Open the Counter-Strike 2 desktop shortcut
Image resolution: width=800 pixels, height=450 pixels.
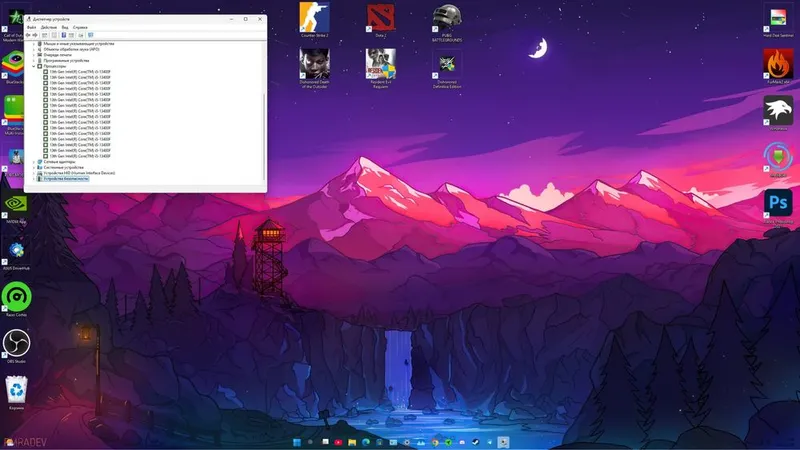click(x=314, y=18)
